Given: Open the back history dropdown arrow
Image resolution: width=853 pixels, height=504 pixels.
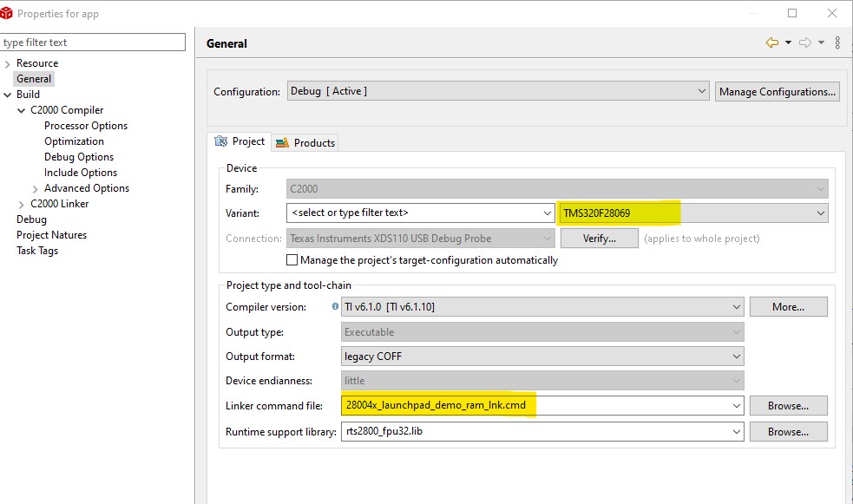Looking at the screenshot, I should tap(788, 43).
